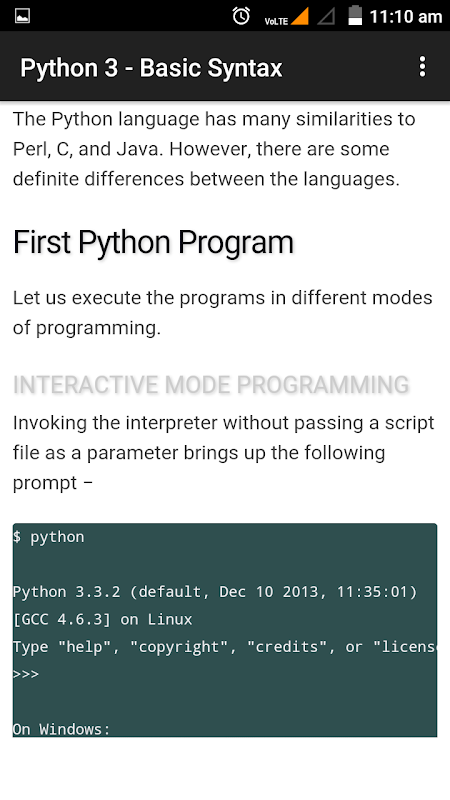
Task: Tap the alarm clock status icon
Action: tap(241, 16)
